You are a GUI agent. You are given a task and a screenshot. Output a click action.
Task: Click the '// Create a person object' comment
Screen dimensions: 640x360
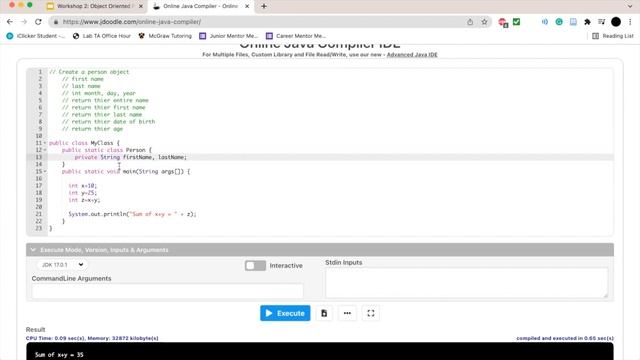89,72
